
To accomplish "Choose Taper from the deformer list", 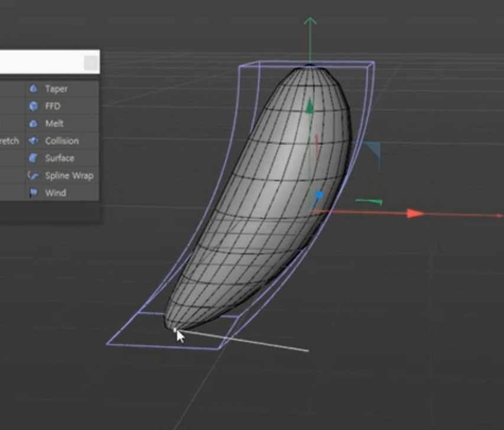I will point(56,89).
